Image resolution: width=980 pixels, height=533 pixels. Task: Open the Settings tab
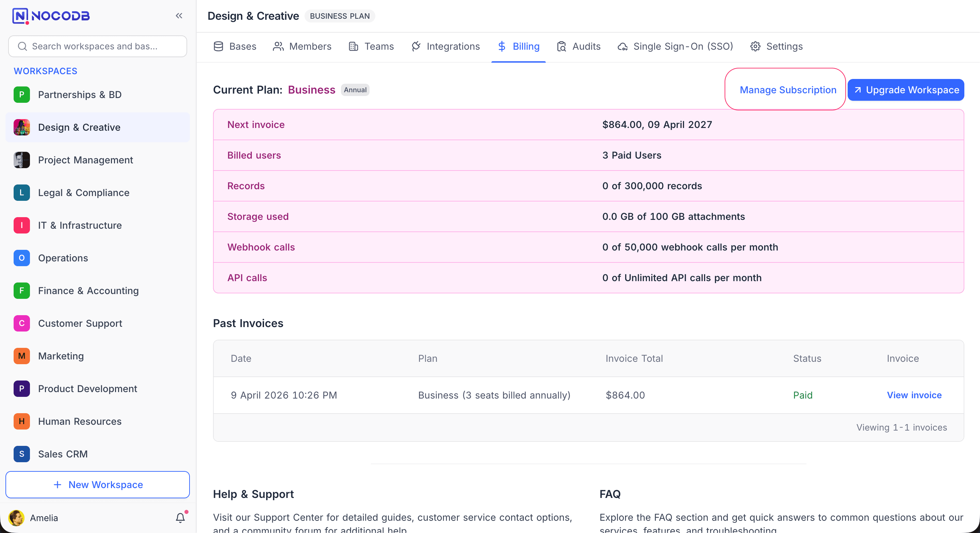777,46
